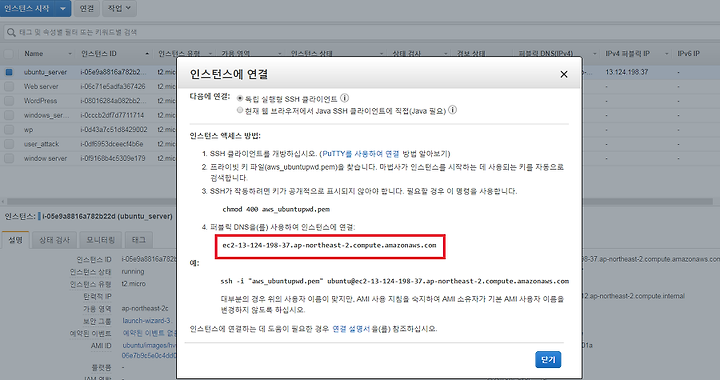Viewport: 720px width, 380px height.
Task: Toggle checkbox for wp row
Action: tap(9, 129)
